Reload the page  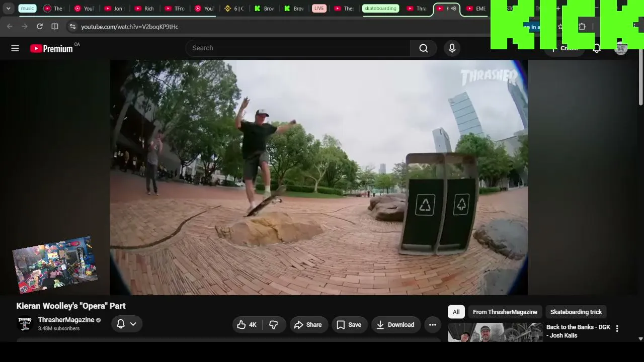[x=40, y=27]
